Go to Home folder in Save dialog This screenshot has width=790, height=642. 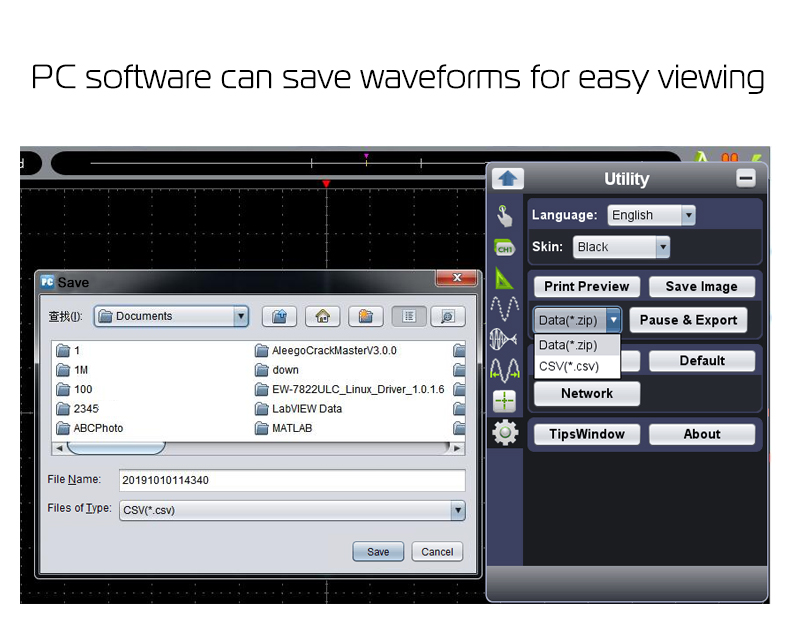pyautogui.click(x=322, y=316)
